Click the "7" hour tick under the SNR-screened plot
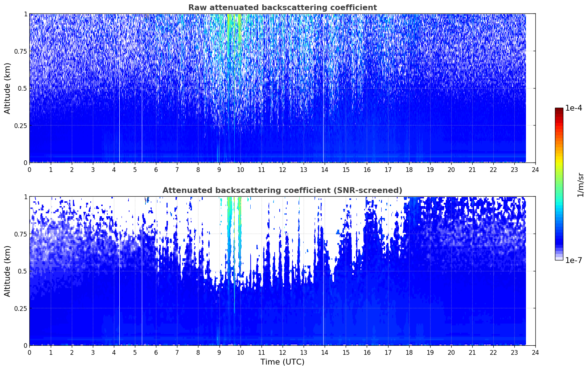The height and width of the screenshot is (370, 588). (177, 352)
